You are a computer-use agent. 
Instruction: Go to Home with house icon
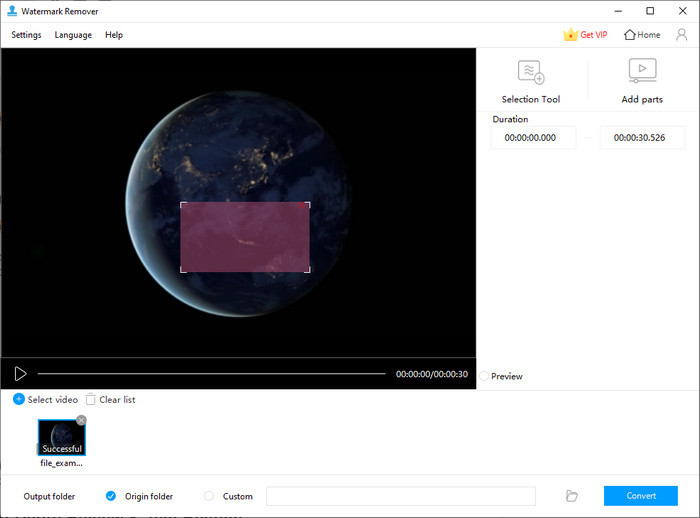click(642, 35)
